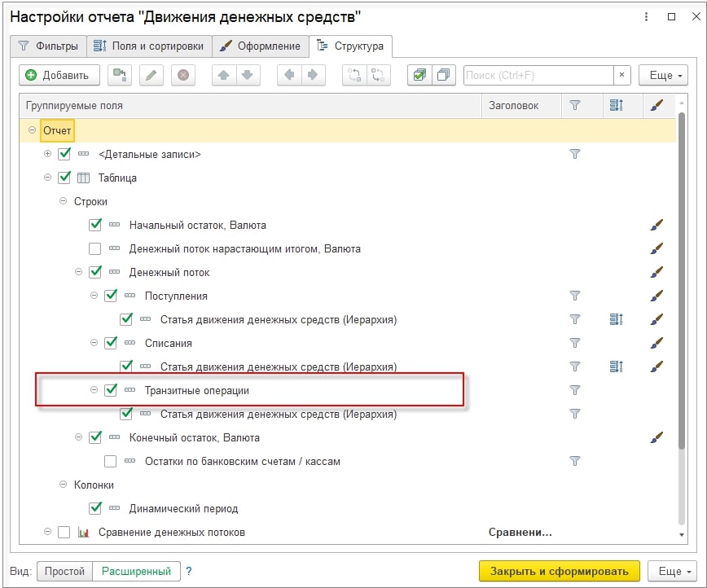Move item up with the up arrow

224,75
